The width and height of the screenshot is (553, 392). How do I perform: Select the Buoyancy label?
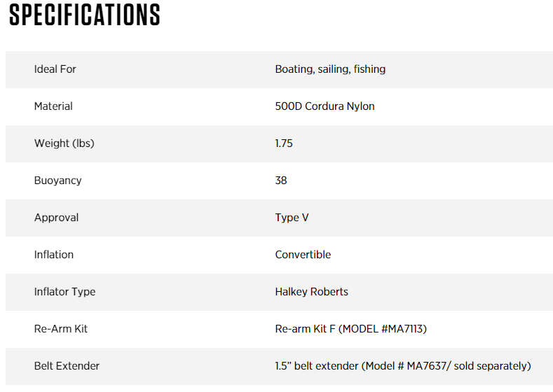click(x=58, y=181)
